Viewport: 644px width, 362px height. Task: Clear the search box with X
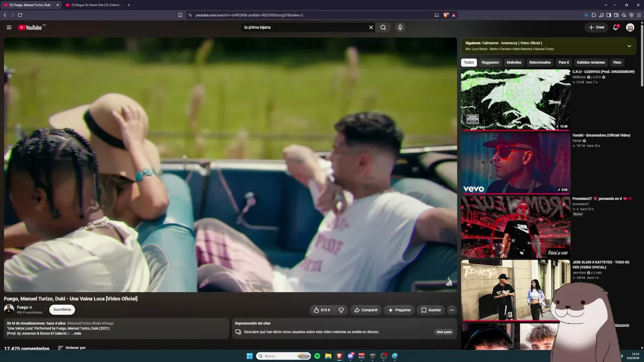[371, 27]
